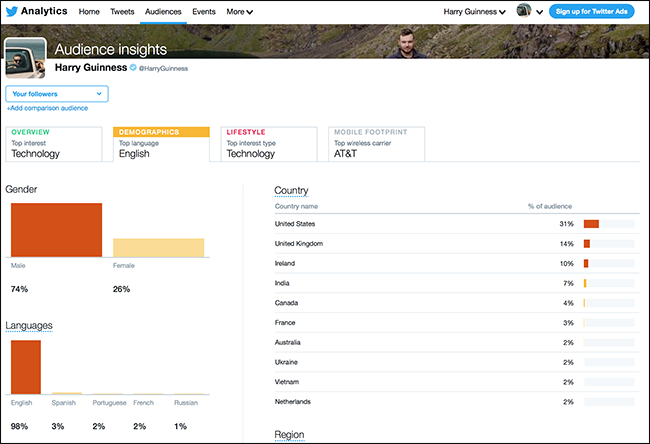Click the Portuguese language label

(x=109, y=403)
